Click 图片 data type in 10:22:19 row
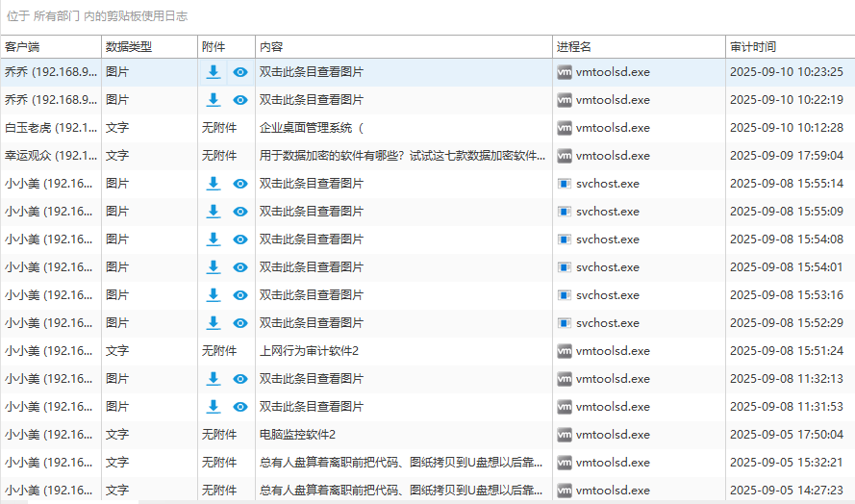The width and height of the screenshot is (855, 504). 117,100
